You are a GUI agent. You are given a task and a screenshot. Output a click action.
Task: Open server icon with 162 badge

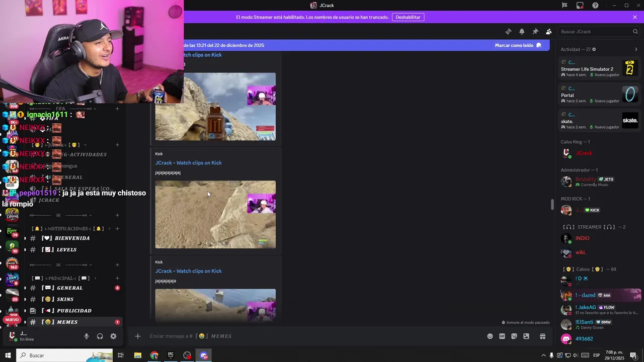click(x=12, y=262)
